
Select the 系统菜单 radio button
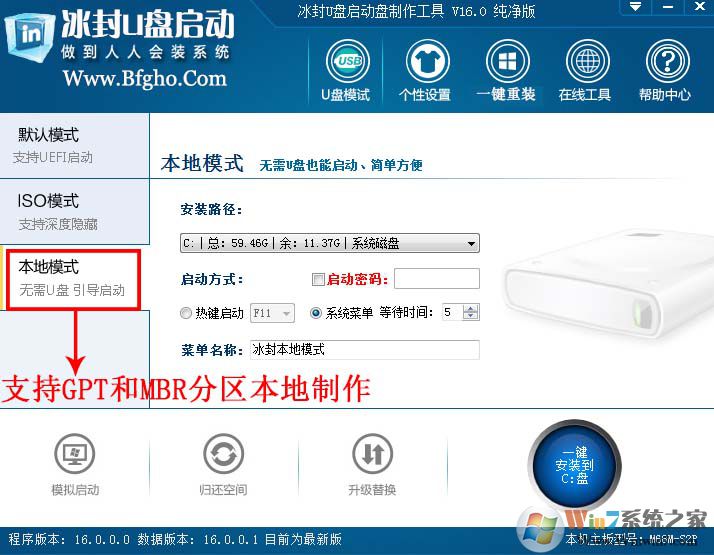click(316, 313)
